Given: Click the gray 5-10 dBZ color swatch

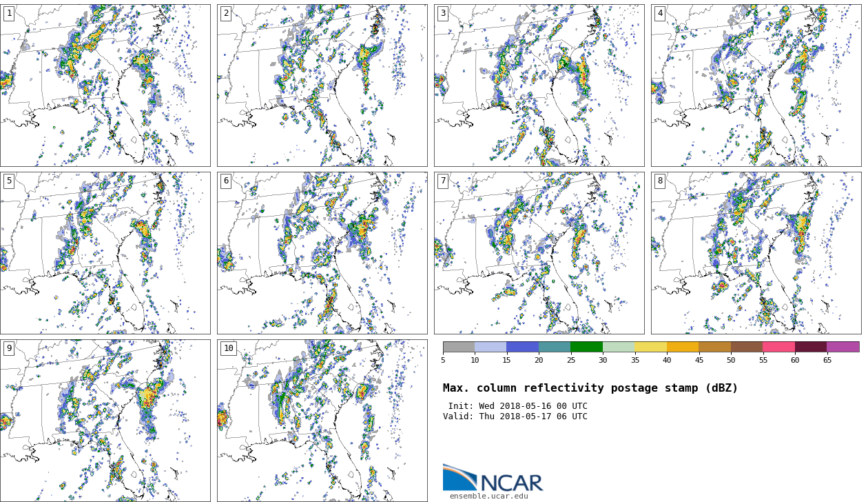Looking at the screenshot, I should tap(459, 347).
